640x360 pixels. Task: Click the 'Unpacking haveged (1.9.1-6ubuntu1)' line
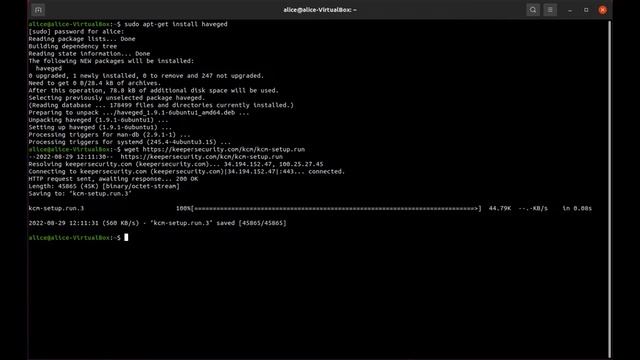click(x=98, y=120)
